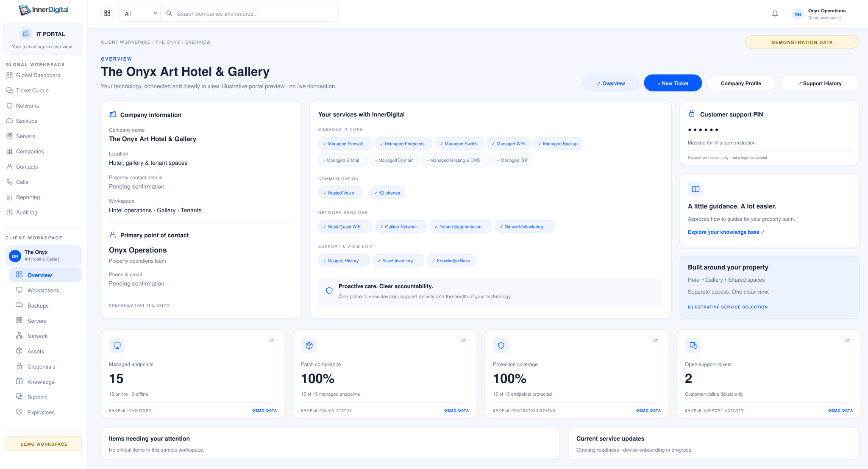
Task: Click the Hosted Voice chip
Action: tap(340, 193)
